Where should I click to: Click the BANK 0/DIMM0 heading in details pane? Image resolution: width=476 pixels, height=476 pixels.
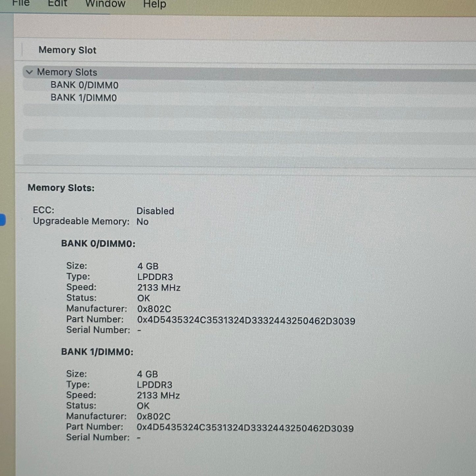[98, 244]
